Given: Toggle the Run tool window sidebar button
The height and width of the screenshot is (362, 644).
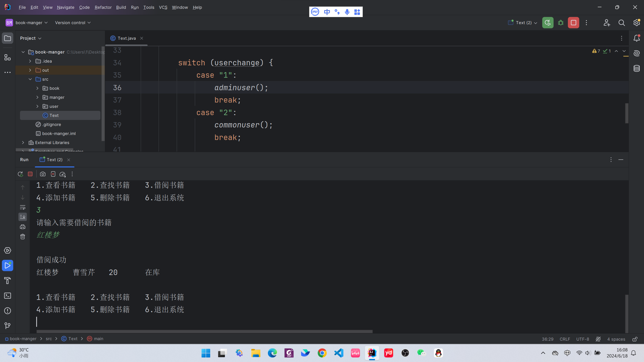Looking at the screenshot, I should [x=8, y=265].
